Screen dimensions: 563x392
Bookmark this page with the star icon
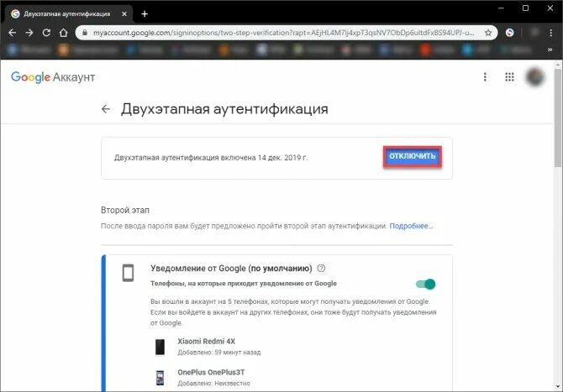488,33
